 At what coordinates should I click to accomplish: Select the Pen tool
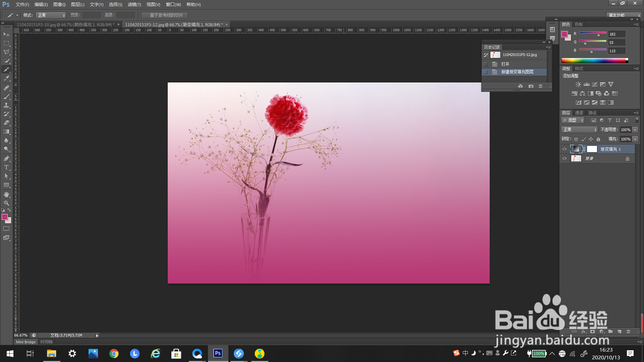(x=6, y=158)
